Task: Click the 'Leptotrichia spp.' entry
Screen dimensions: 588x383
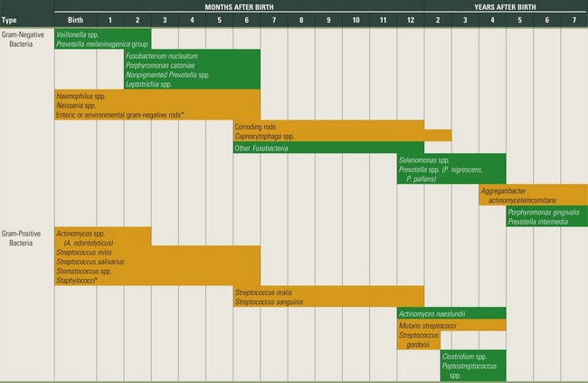Action: tap(148, 84)
